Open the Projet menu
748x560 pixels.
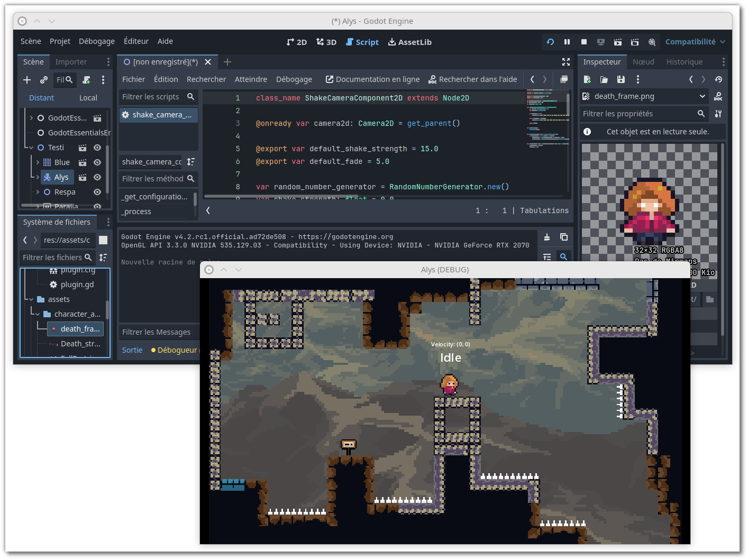click(60, 41)
